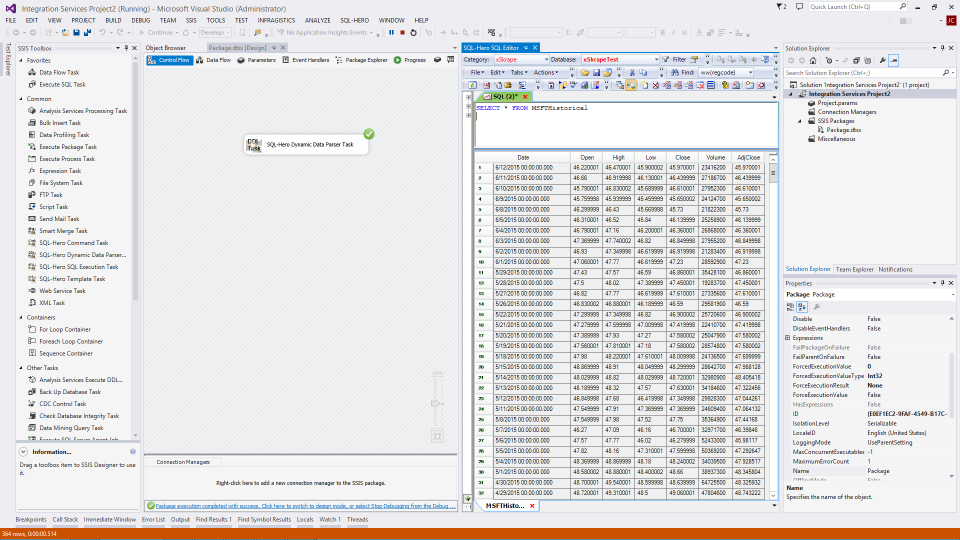960x540 pixels.
Task: Toggle pin on SQL-Hero SQL Editor tab
Action: point(526,48)
